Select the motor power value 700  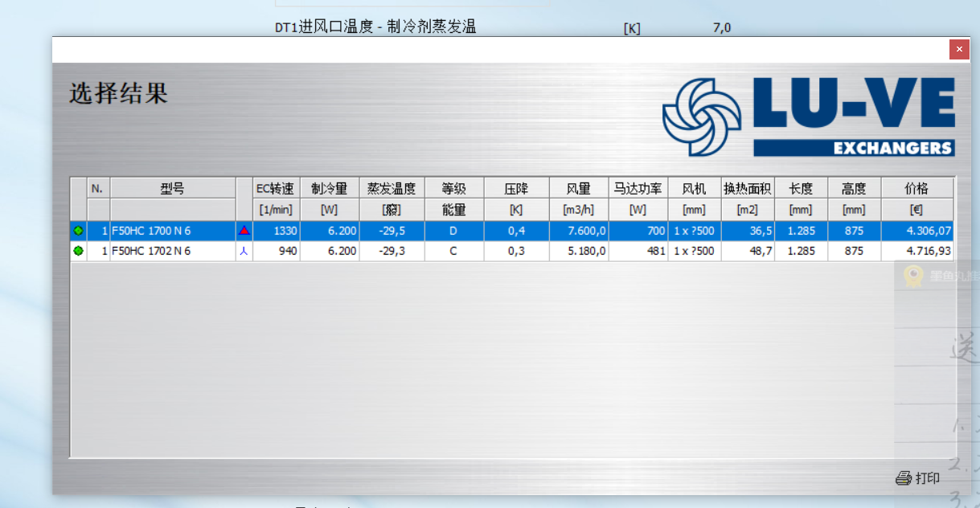pyautogui.click(x=638, y=231)
